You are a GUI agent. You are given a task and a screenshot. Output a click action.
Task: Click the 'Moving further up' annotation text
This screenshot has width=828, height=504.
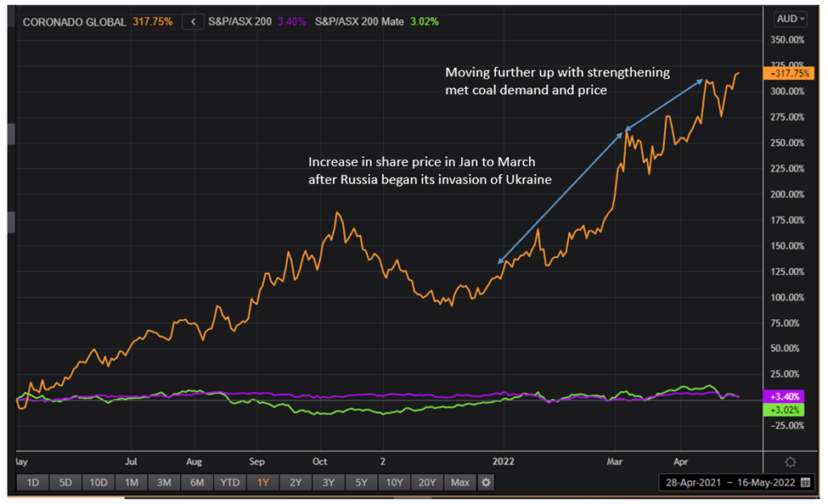coord(557,81)
